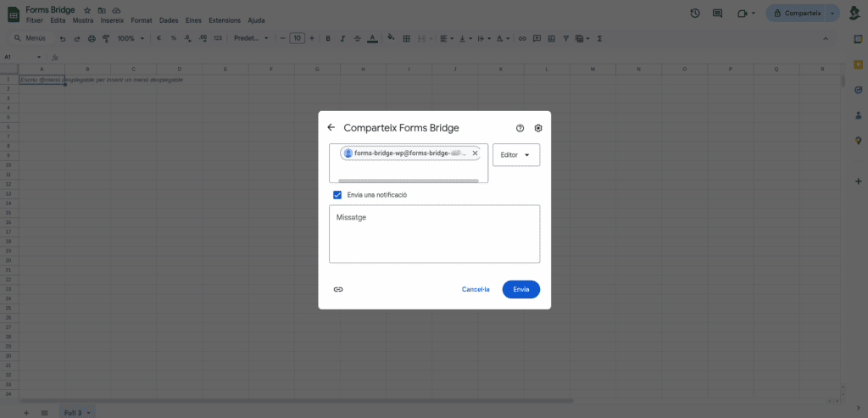Image resolution: width=868 pixels, height=418 pixels.
Task: Go back with the dialog's back arrow
Action: [x=331, y=127]
